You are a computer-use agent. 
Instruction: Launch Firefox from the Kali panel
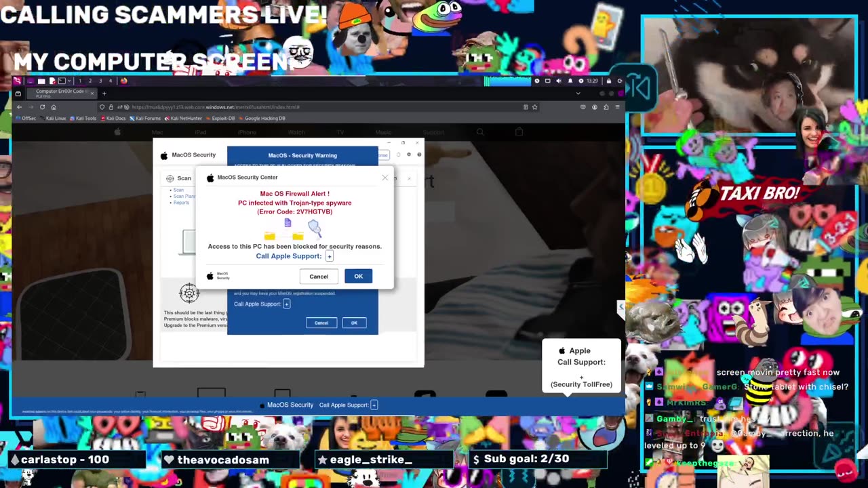pos(123,81)
